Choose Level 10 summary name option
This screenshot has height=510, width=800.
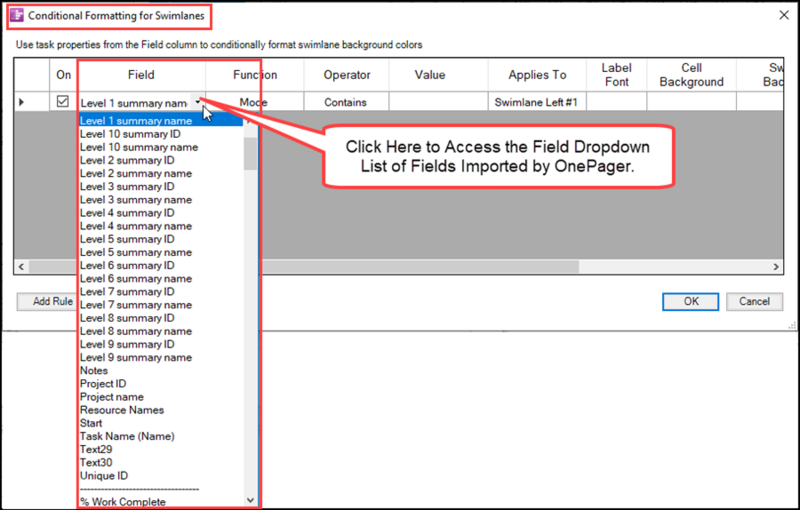139,147
